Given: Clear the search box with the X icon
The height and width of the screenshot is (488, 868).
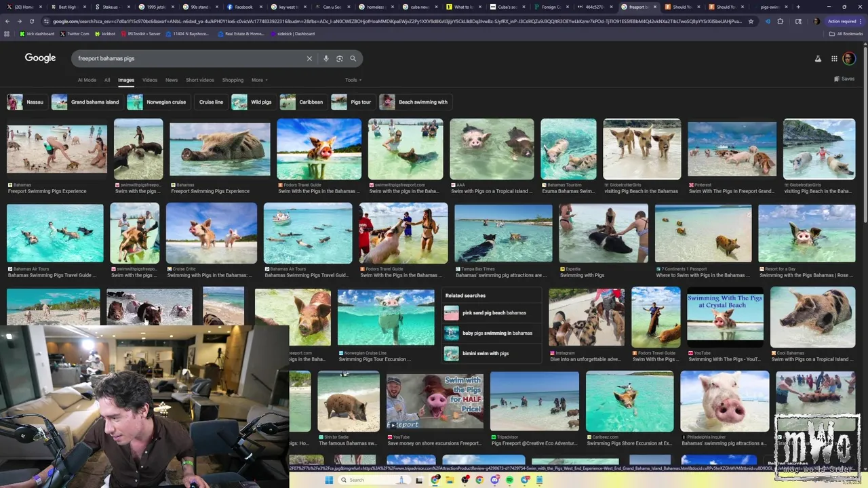Looking at the screenshot, I should point(309,58).
